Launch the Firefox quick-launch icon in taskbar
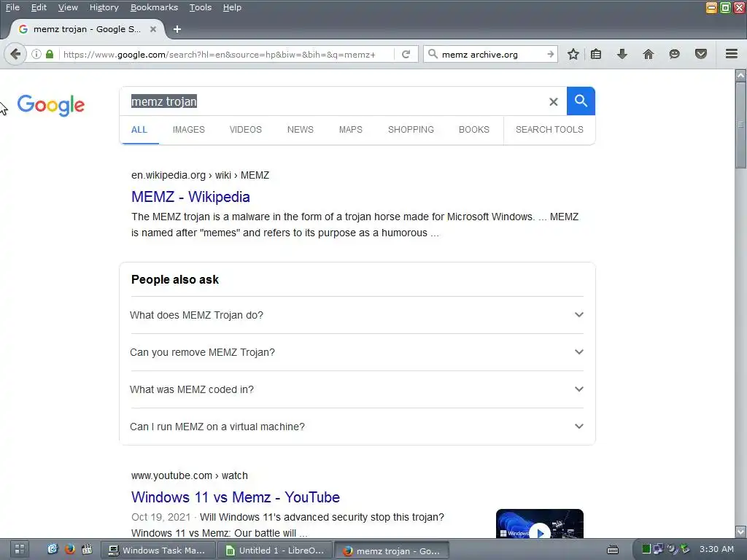The width and height of the screenshot is (747, 560). click(x=69, y=550)
